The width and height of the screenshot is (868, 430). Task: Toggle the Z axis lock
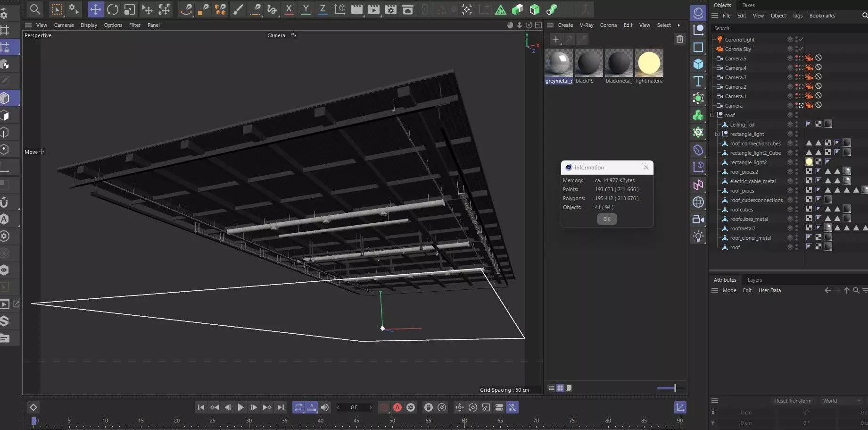tap(322, 9)
